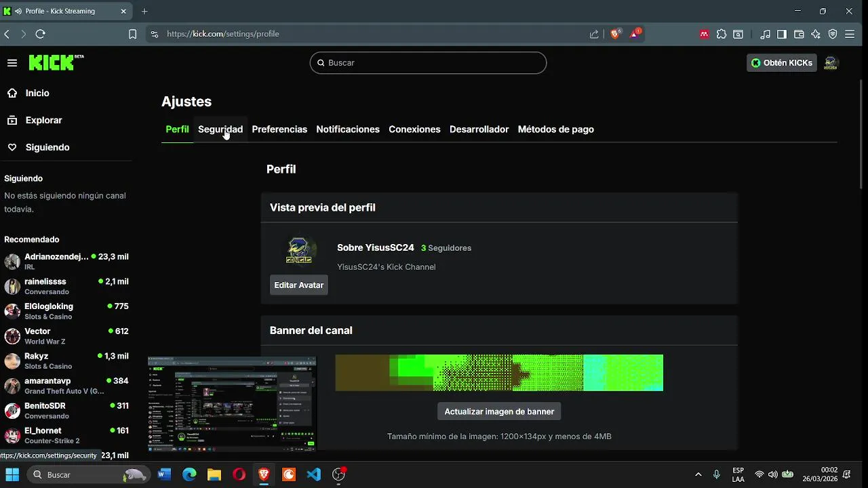Switch to the Preferencias tab

279,129
